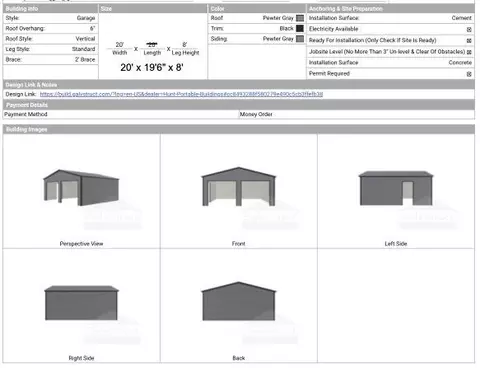This screenshot has height=368, width=480.
Task: Toggle the Permit Required checkbox
Action: pyautogui.click(x=469, y=74)
